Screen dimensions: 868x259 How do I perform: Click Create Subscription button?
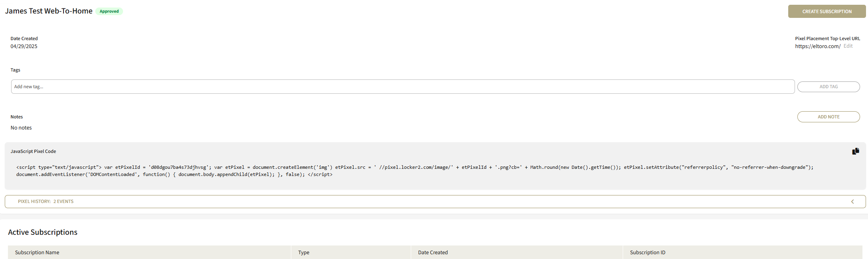(827, 12)
